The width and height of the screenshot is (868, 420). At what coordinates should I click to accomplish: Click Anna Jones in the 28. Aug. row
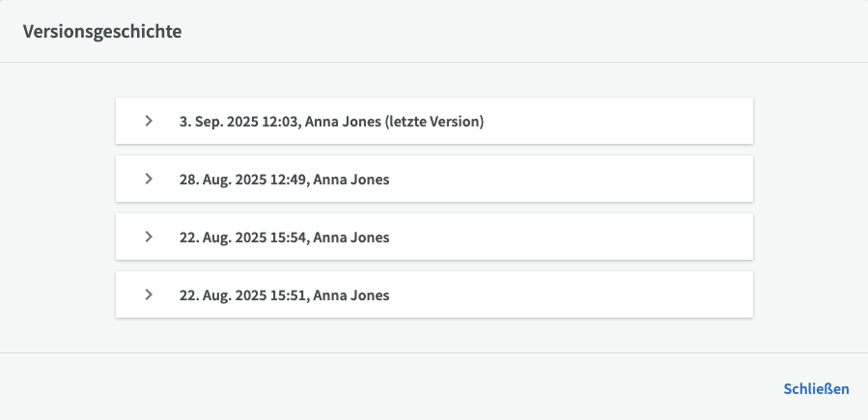click(x=351, y=180)
